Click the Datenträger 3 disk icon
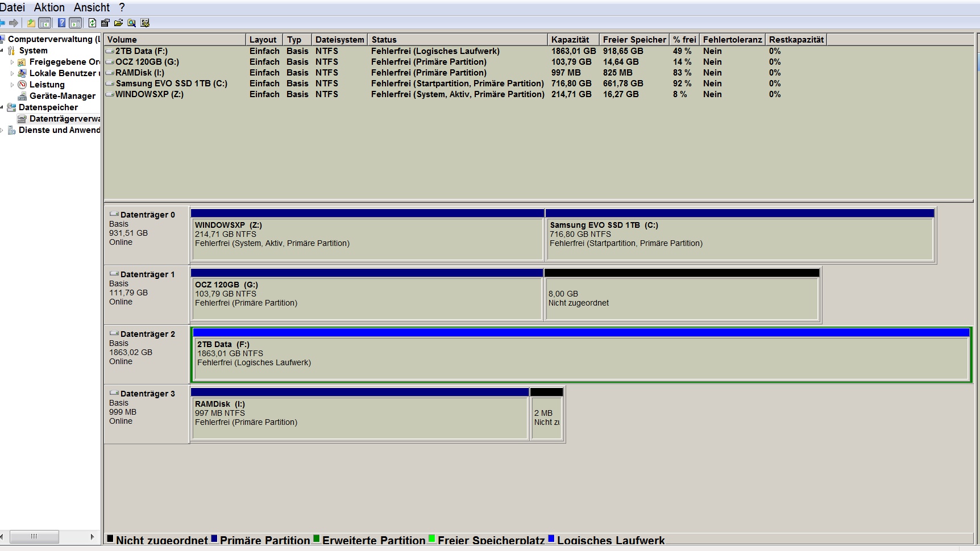 point(114,393)
